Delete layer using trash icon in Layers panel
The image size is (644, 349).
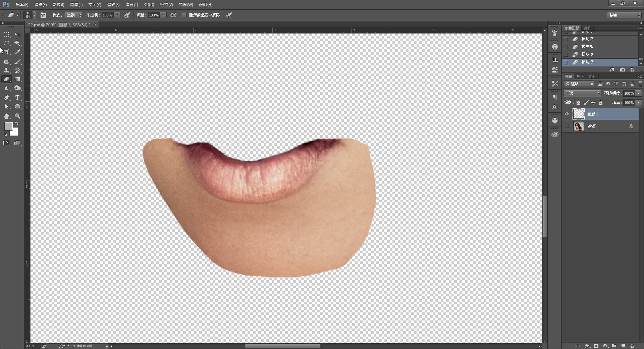632,346
